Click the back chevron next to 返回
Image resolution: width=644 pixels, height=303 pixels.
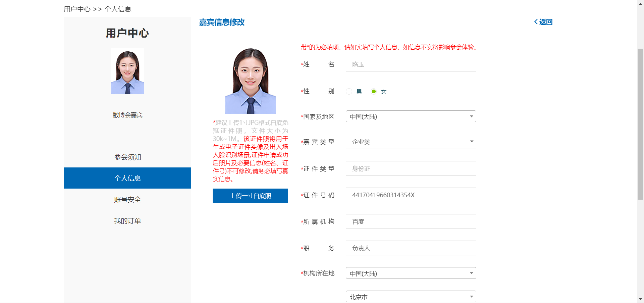coord(536,22)
